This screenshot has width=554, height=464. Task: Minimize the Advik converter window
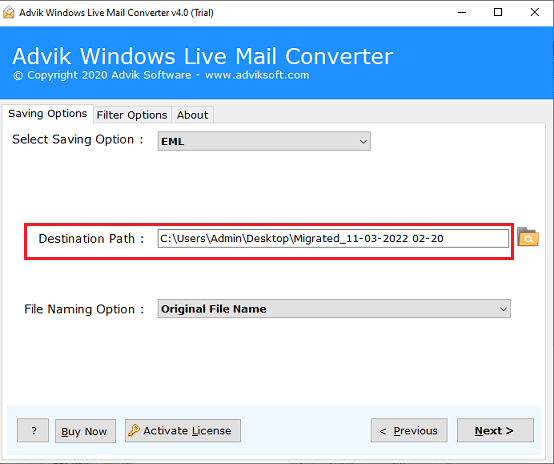click(x=462, y=12)
